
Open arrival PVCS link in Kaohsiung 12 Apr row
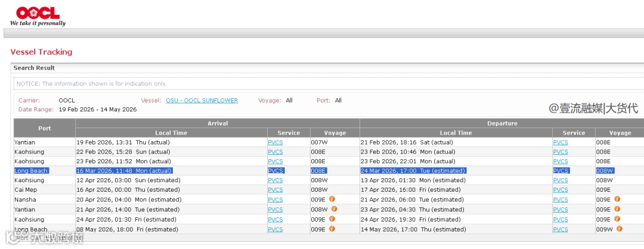275,180
